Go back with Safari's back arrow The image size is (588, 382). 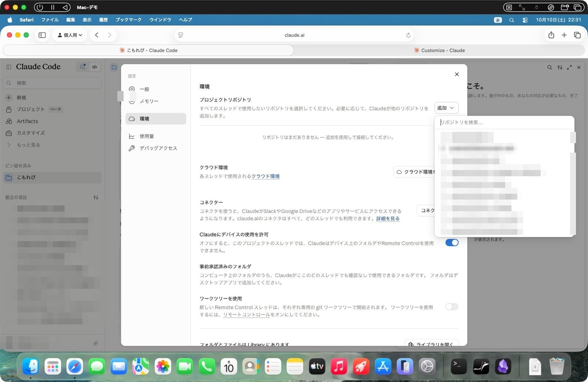click(x=97, y=35)
